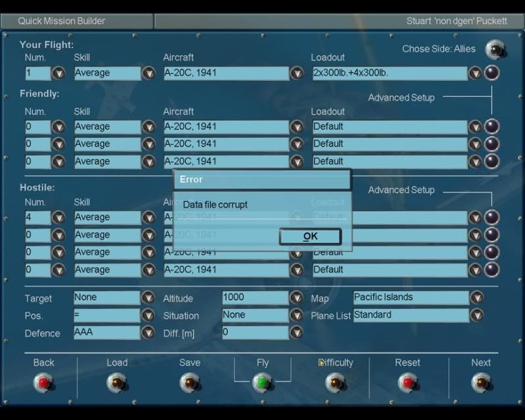
Task: Open the Defence AAA dropdown arrow
Action: pyautogui.click(x=148, y=332)
